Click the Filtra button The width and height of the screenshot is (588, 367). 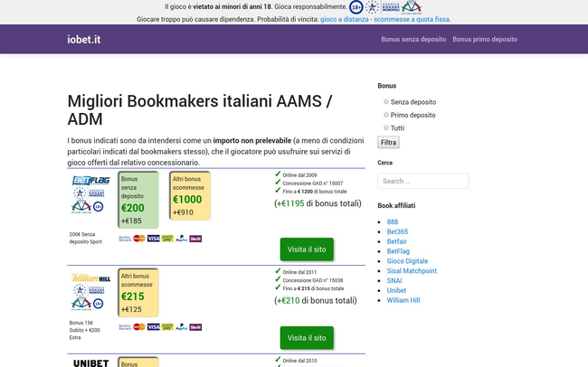pyautogui.click(x=388, y=143)
